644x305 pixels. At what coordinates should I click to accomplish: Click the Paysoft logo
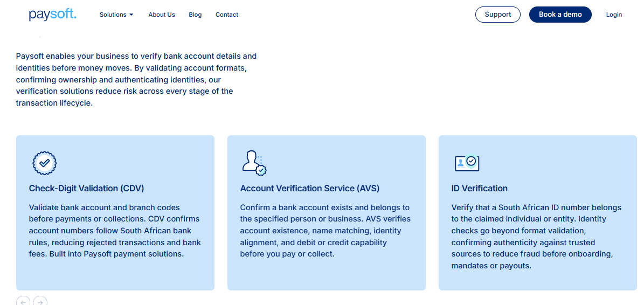point(53,15)
